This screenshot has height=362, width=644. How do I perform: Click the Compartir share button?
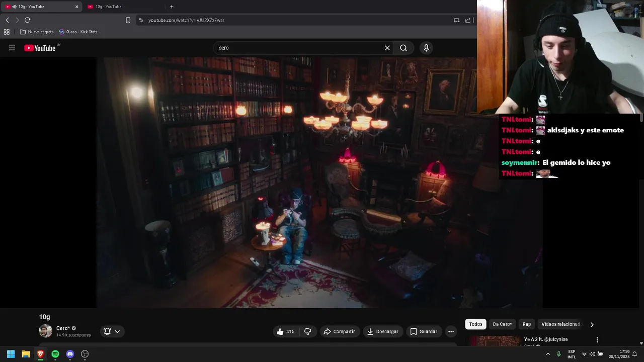(x=340, y=331)
